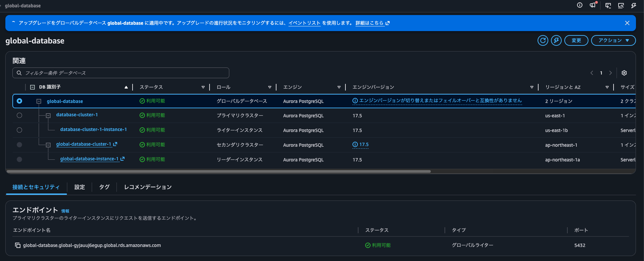Open the 詳細はこちら link in the banner

pos(373,23)
